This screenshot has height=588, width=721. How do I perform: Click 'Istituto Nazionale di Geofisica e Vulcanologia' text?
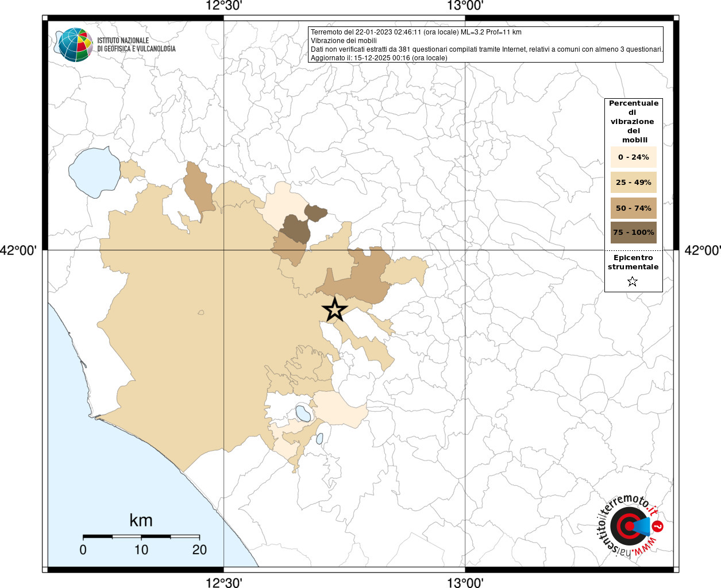pyautogui.click(x=137, y=45)
